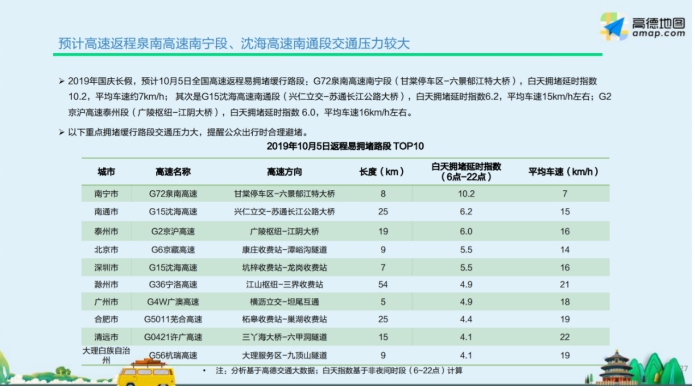693x386 pixels.
Task: Click the 城市 column header
Action: [106, 172]
